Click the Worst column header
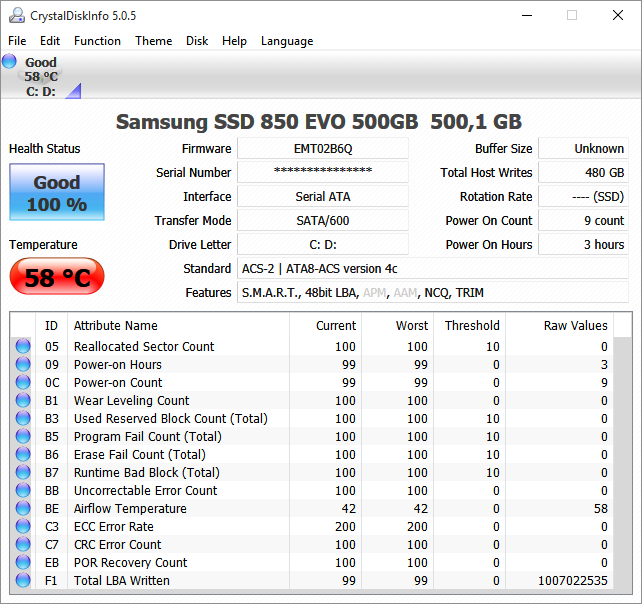Image resolution: width=642 pixels, height=604 pixels. pos(398,326)
